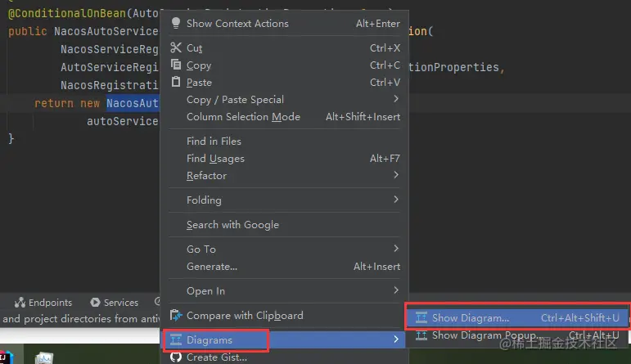The width and height of the screenshot is (631, 364).
Task: Click the @ConditionalOnBean annotation in code
Action: click(x=67, y=13)
